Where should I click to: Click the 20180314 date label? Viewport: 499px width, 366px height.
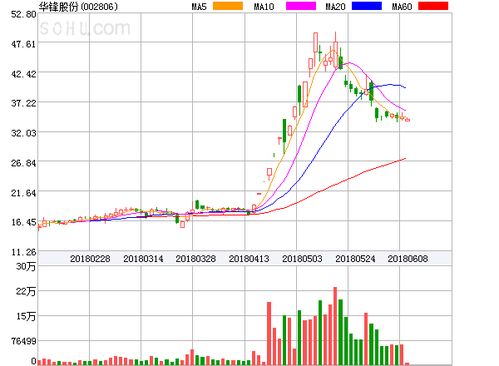143,259
